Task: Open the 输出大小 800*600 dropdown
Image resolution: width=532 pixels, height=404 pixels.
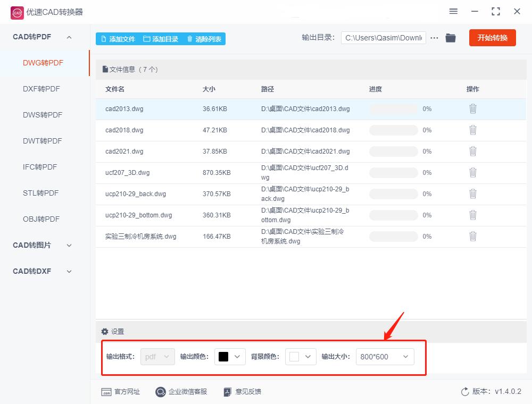Action: [x=385, y=357]
